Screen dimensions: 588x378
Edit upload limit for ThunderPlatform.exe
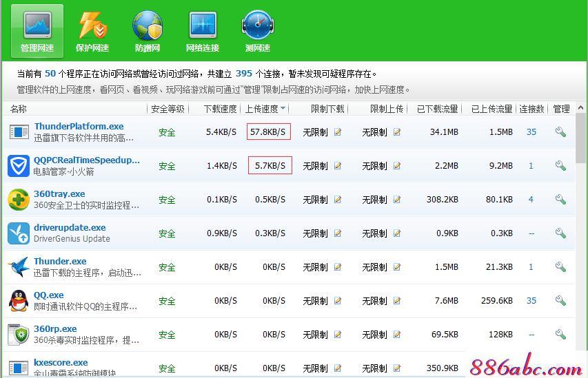397,132
